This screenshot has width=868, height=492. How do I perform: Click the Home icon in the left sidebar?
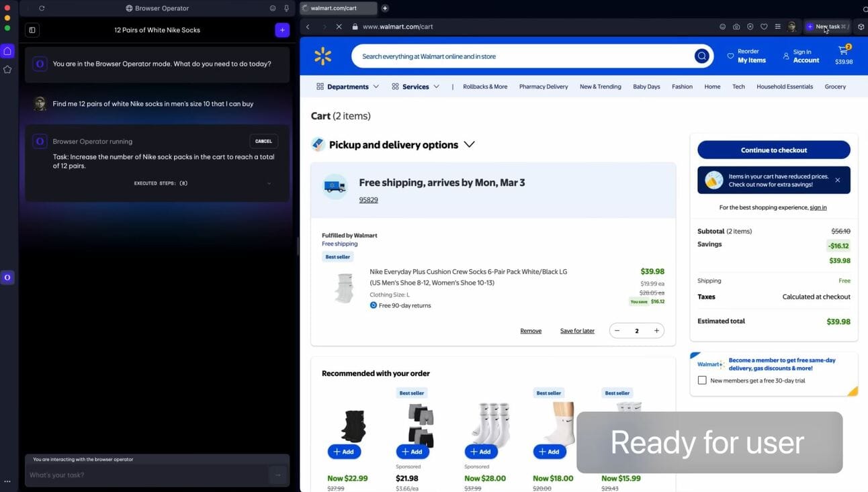[7, 51]
